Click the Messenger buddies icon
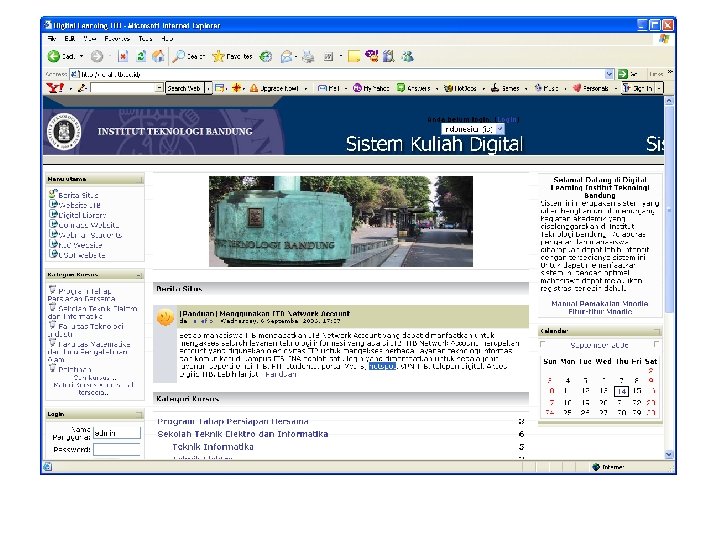The image size is (720, 540). [407, 56]
